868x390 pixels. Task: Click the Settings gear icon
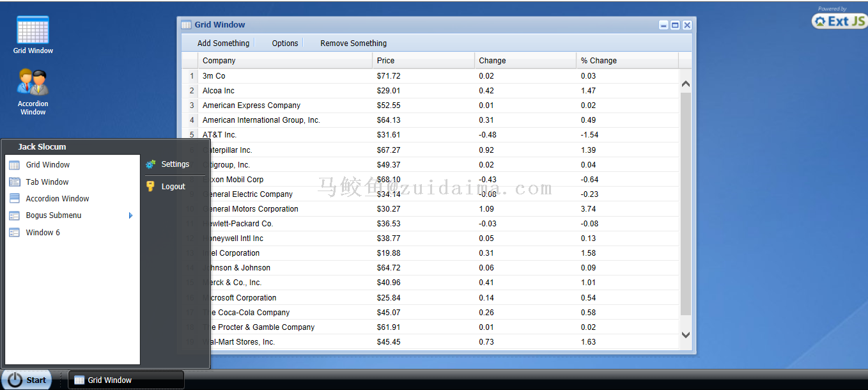click(151, 164)
